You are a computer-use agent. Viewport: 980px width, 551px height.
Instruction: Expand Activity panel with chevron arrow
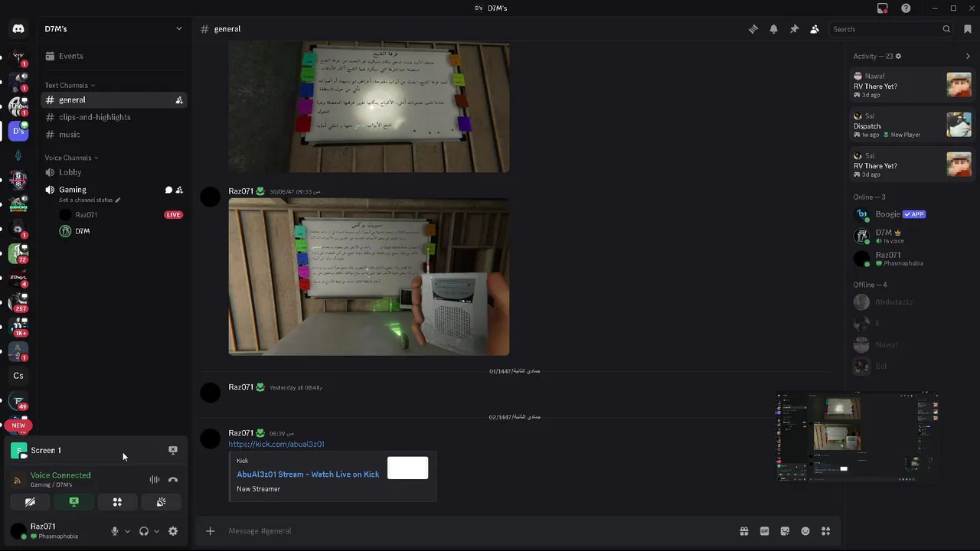coord(968,56)
